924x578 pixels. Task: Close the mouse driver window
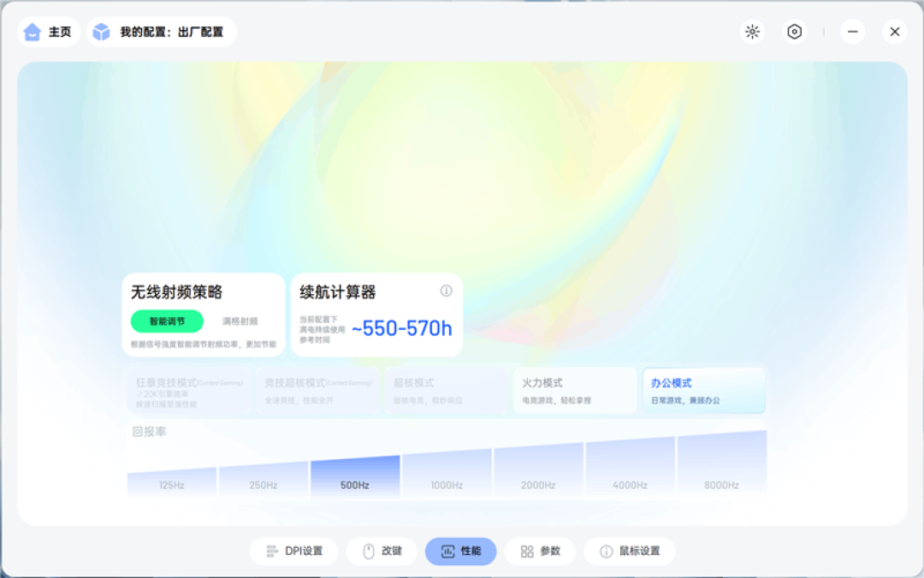pyautogui.click(x=895, y=32)
